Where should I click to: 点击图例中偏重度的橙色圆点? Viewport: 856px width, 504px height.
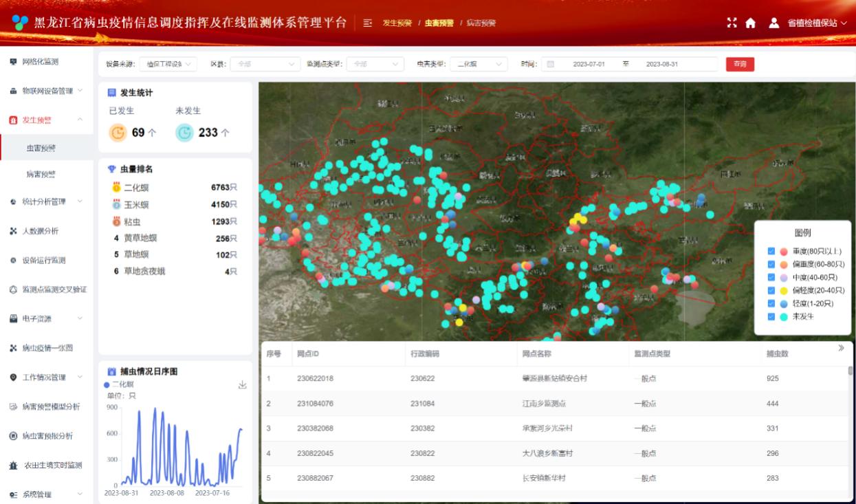(x=783, y=264)
